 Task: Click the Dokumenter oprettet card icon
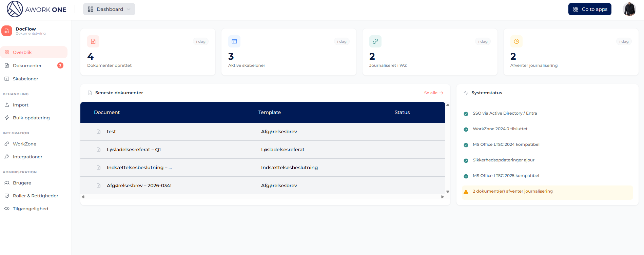[x=93, y=41]
